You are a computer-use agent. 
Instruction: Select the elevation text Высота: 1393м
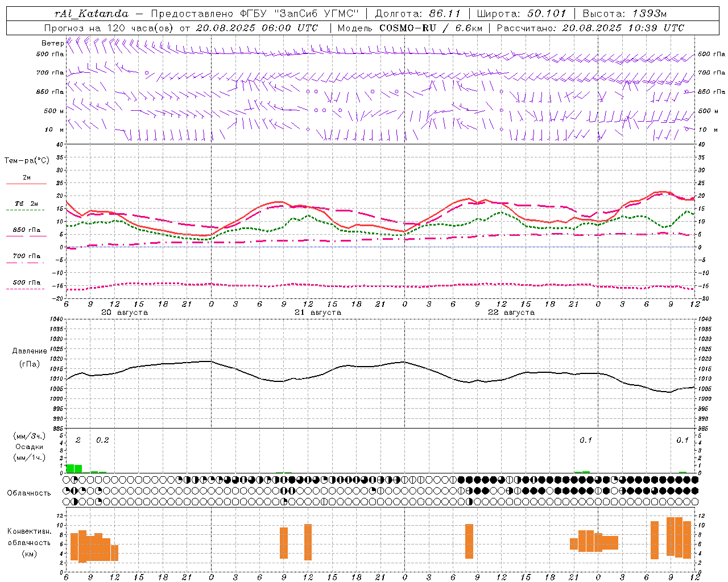(x=624, y=14)
